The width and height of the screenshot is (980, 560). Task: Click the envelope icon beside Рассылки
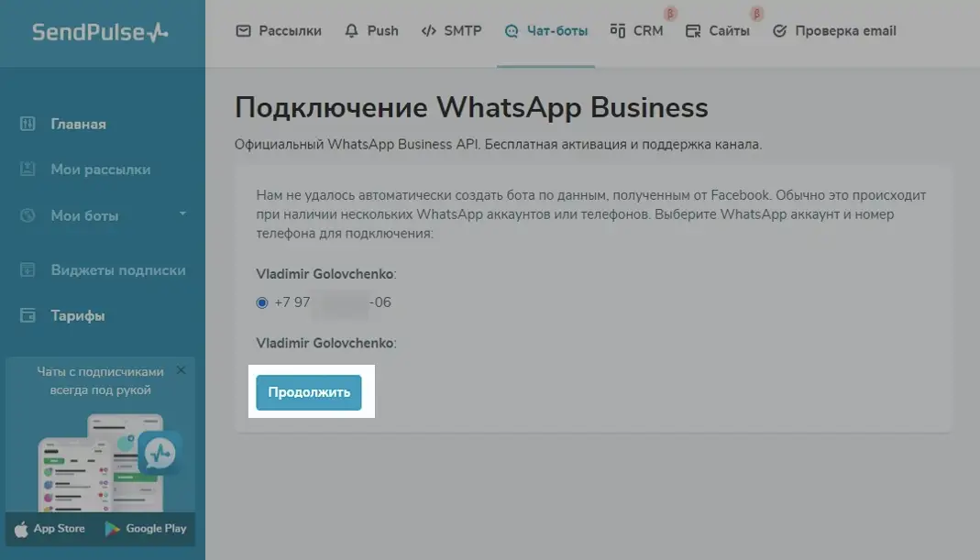click(243, 30)
